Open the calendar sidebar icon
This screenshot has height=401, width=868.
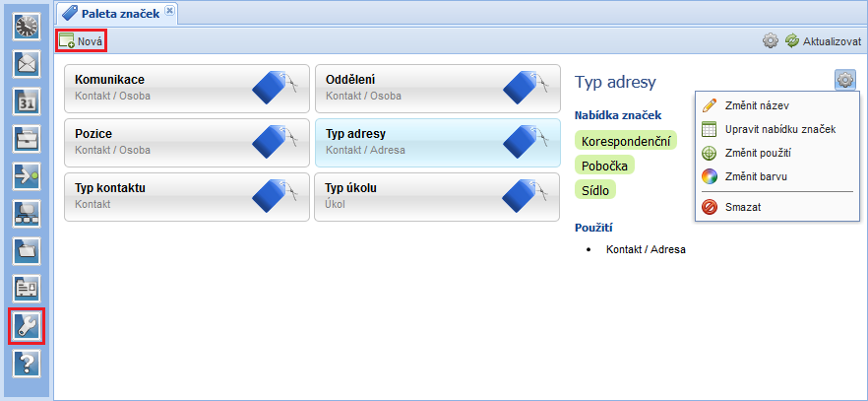point(26,100)
